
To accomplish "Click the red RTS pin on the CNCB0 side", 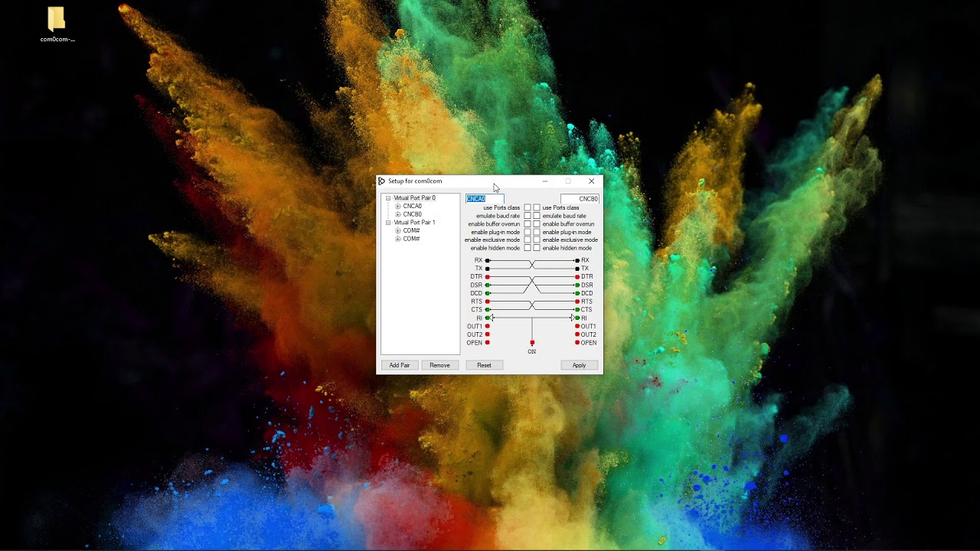I will tap(577, 302).
